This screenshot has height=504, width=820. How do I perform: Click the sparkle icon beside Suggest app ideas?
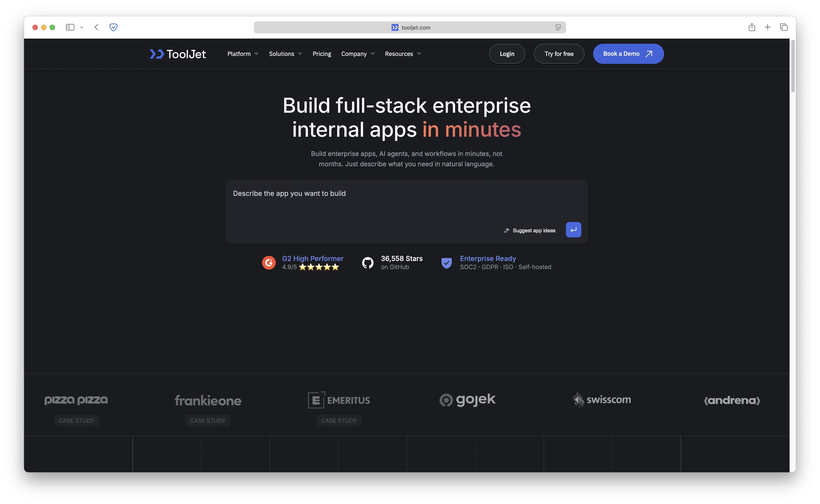[506, 230]
